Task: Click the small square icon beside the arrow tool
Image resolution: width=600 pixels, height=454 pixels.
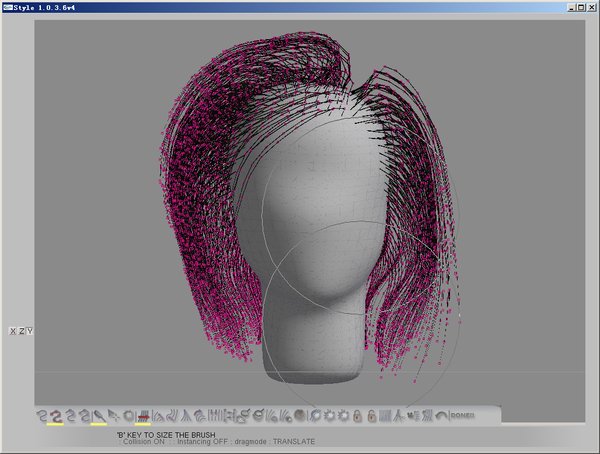Action: pyautogui.click(x=128, y=415)
